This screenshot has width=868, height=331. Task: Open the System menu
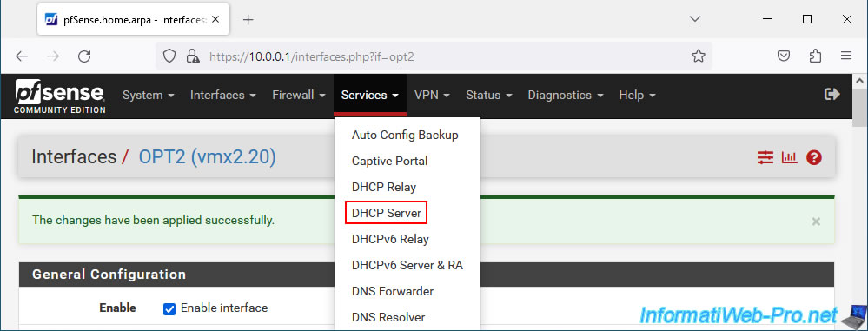pyautogui.click(x=149, y=96)
